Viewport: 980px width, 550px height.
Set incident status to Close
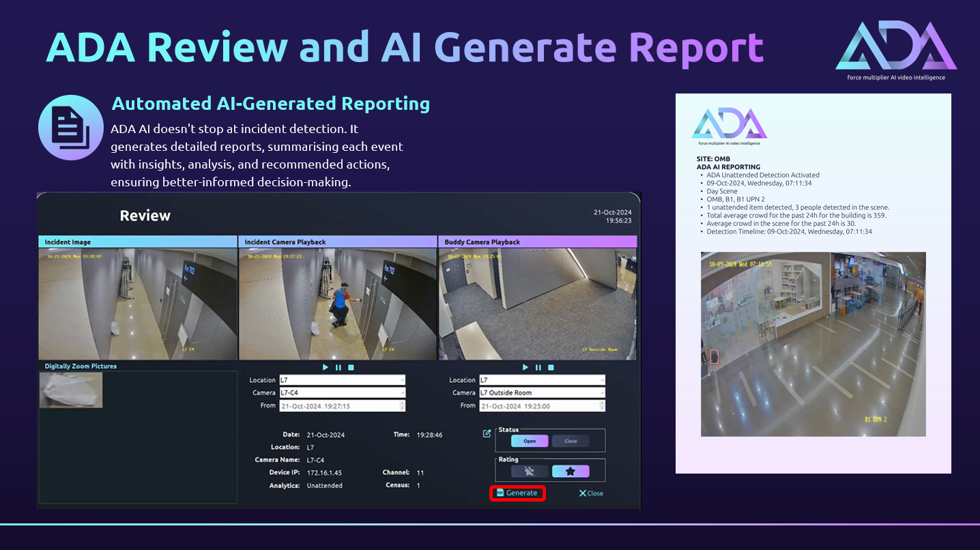(571, 441)
